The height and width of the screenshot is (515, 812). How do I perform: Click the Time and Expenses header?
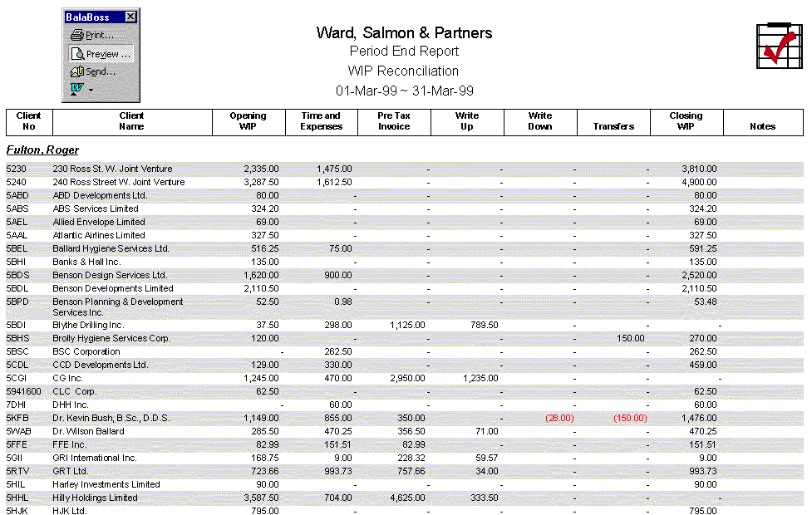coord(321,121)
